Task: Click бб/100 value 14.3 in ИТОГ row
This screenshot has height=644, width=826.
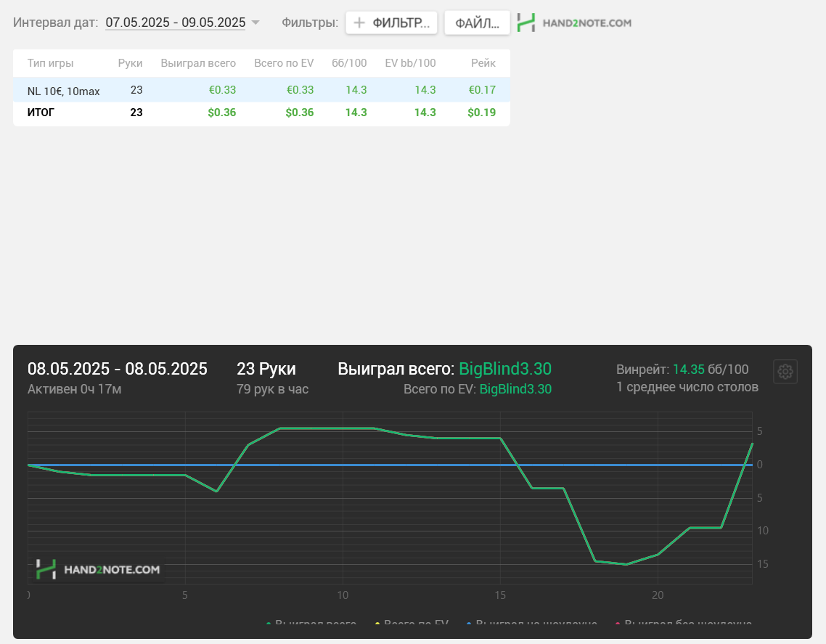Action: click(x=356, y=113)
